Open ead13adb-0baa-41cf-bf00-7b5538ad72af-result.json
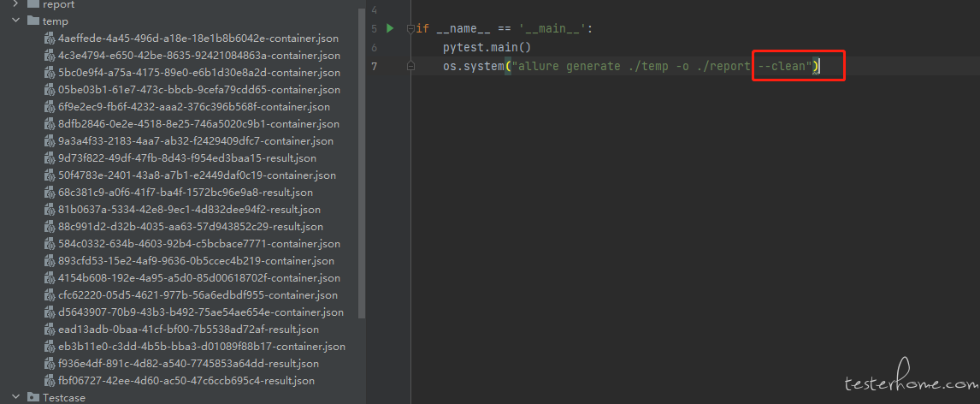The height and width of the screenshot is (404, 980). pyautogui.click(x=188, y=329)
